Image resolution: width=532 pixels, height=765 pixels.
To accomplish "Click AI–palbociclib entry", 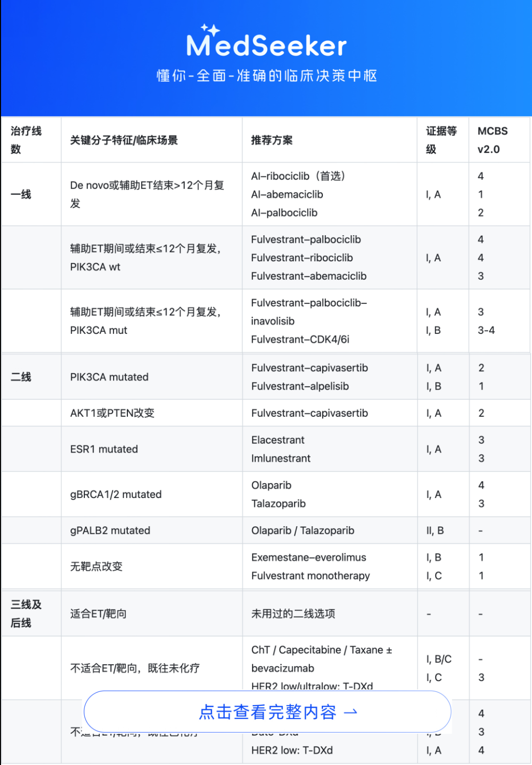I will [284, 213].
